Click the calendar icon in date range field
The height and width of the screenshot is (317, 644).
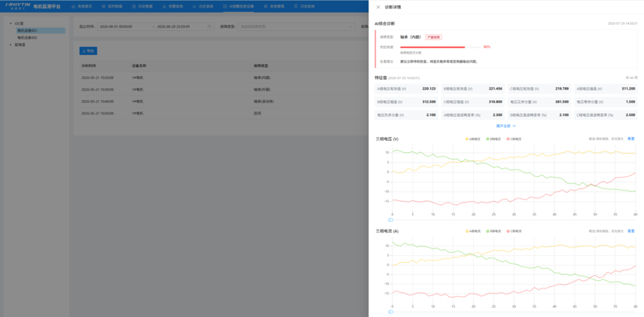click(209, 26)
